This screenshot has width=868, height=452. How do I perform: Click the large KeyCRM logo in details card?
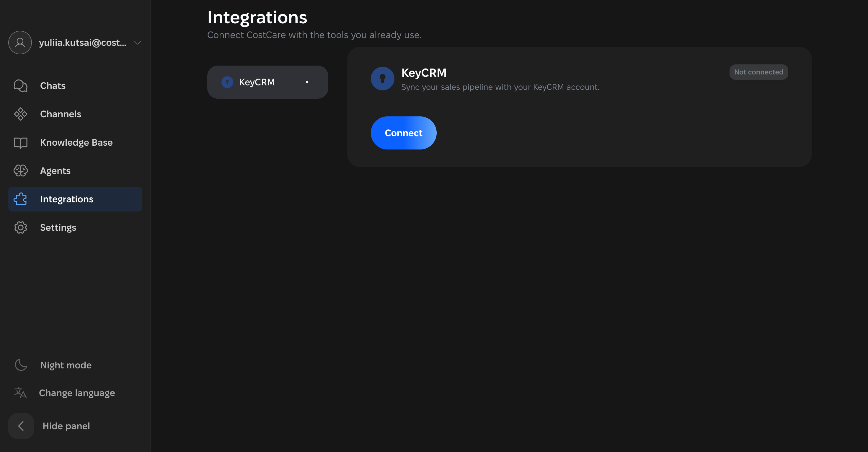[382, 79]
